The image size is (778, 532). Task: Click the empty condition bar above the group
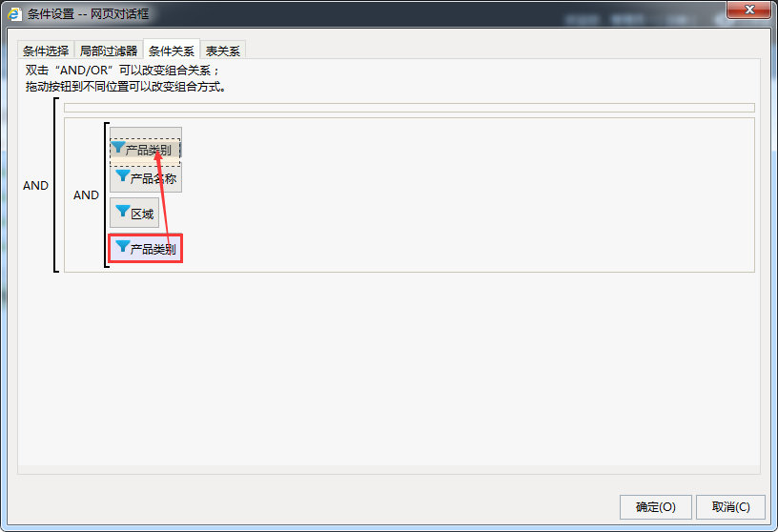(409, 108)
